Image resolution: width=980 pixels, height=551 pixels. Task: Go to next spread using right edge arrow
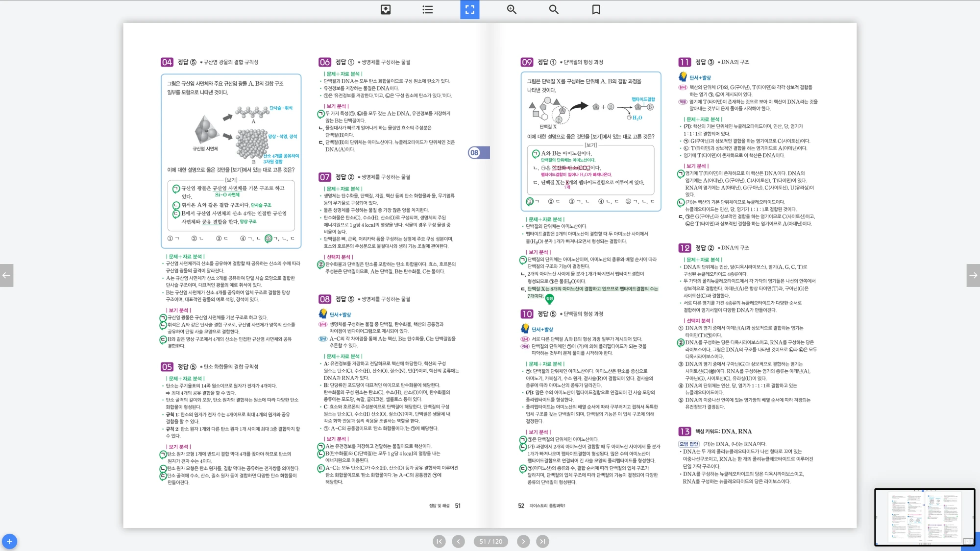[973, 275]
